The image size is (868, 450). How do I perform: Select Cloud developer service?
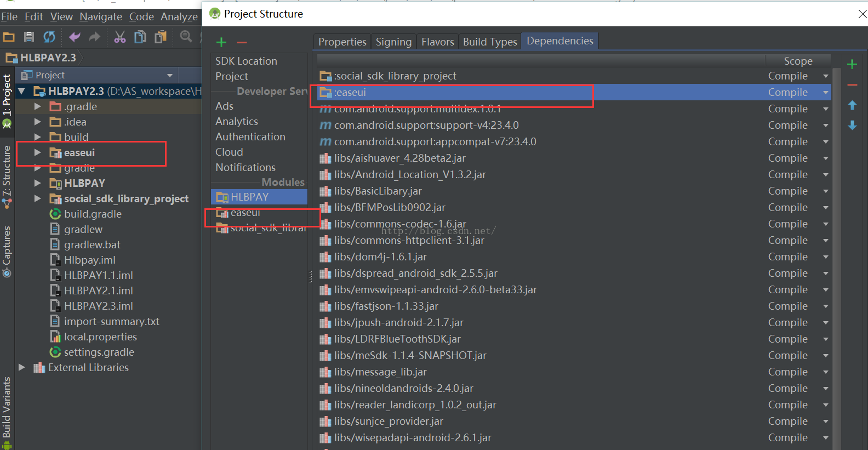click(229, 152)
